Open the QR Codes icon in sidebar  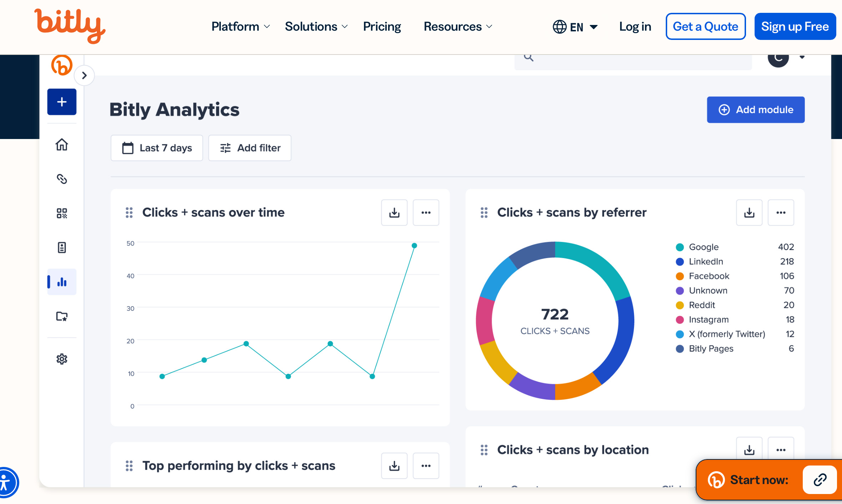tap(62, 213)
